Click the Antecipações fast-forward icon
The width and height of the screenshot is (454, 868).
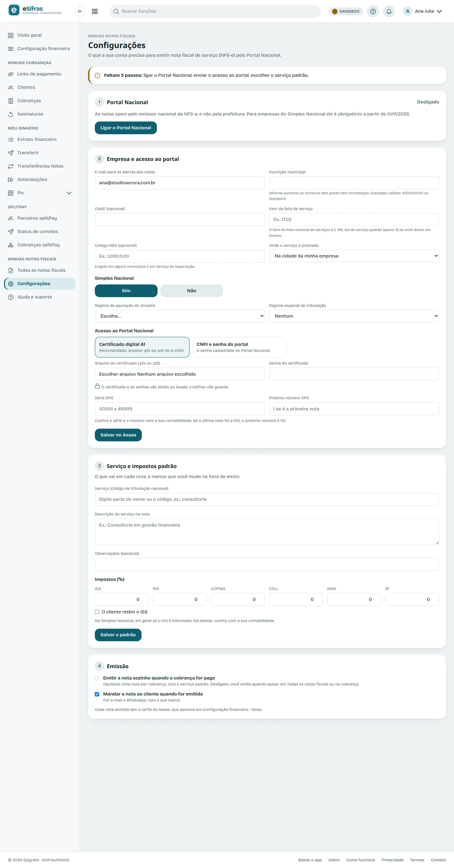(x=11, y=180)
